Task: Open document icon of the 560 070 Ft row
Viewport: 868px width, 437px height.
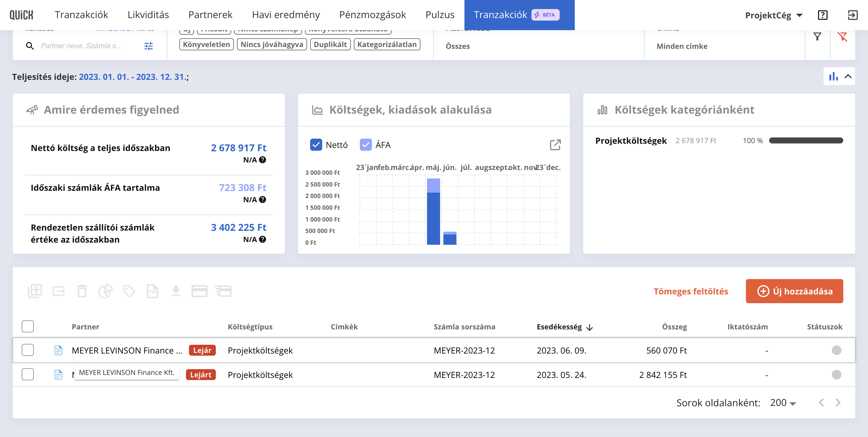Action: (59, 351)
